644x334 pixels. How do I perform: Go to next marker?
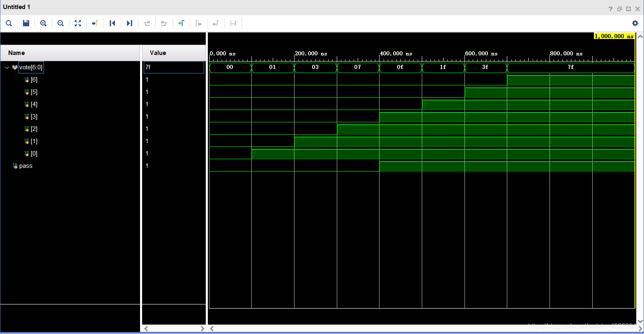(216, 23)
